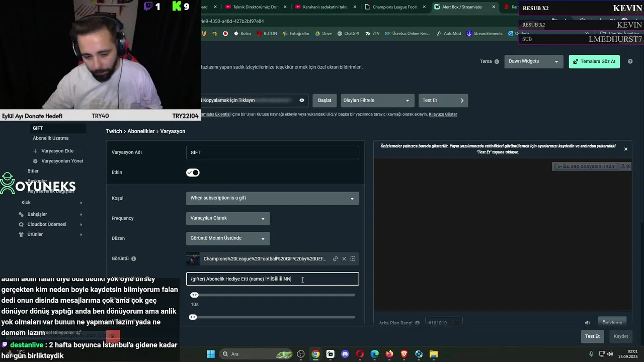
Task: Open the Fotoğraflar bookmark
Action: coord(296,34)
